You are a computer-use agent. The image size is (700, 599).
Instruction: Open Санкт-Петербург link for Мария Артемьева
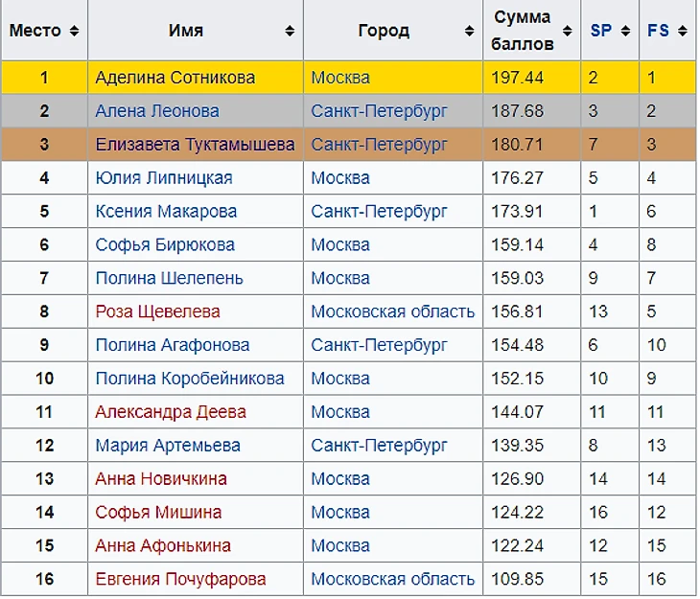click(x=379, y=446)
